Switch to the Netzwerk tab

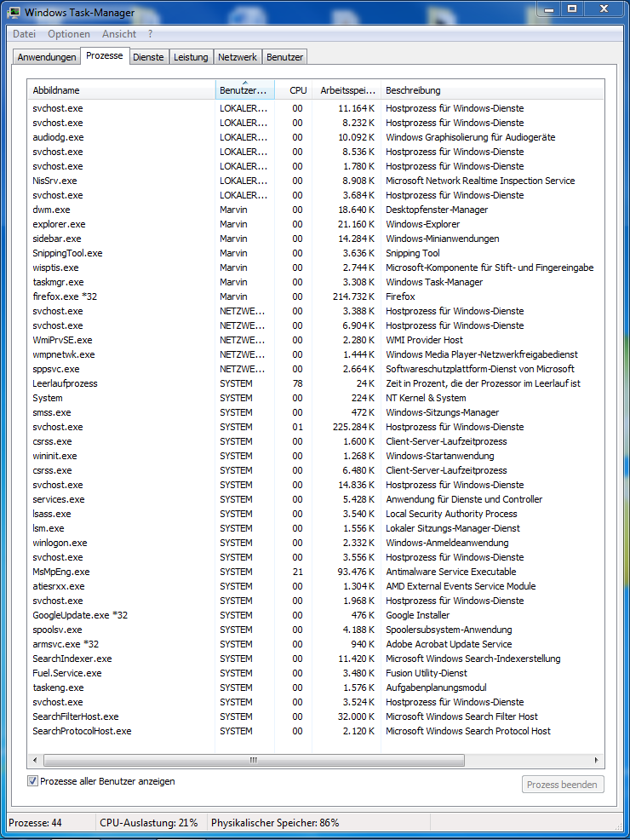pyautogui.click(x=238, y=57)
